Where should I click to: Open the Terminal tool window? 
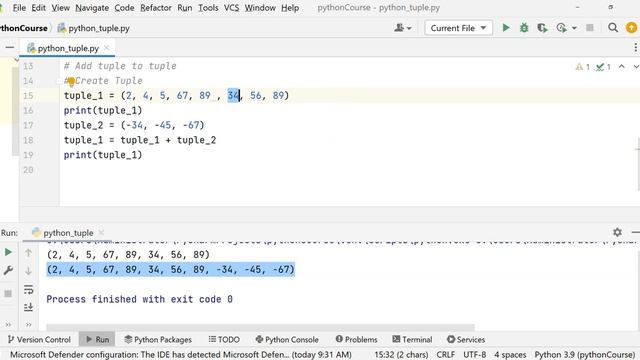click(412, 339)
